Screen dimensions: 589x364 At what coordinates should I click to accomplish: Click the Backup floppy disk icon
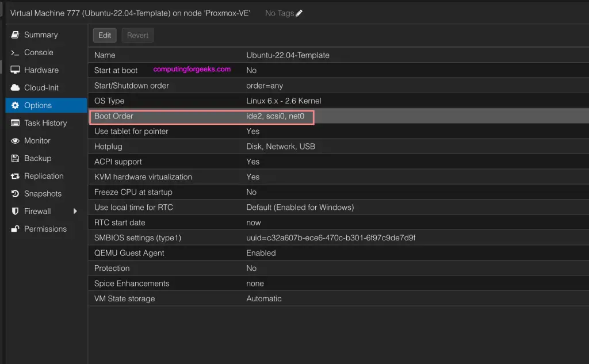pyautogui.click(x=15, y=159)
